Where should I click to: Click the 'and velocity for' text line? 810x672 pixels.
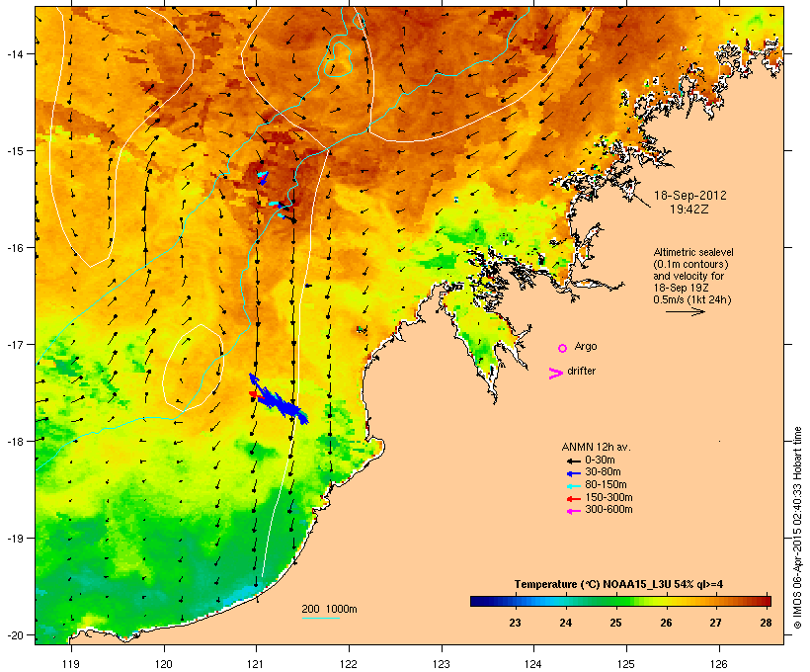(x=688, y=276)
